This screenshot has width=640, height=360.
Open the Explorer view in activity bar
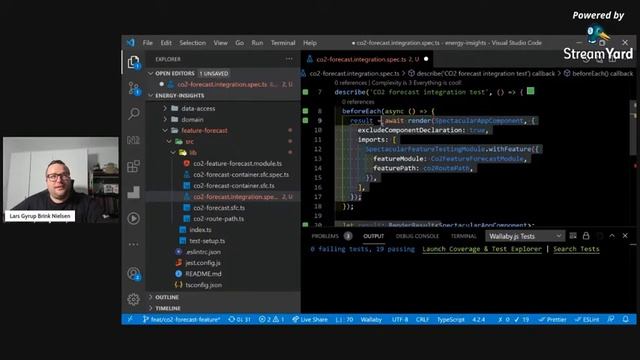click(133, 62)
